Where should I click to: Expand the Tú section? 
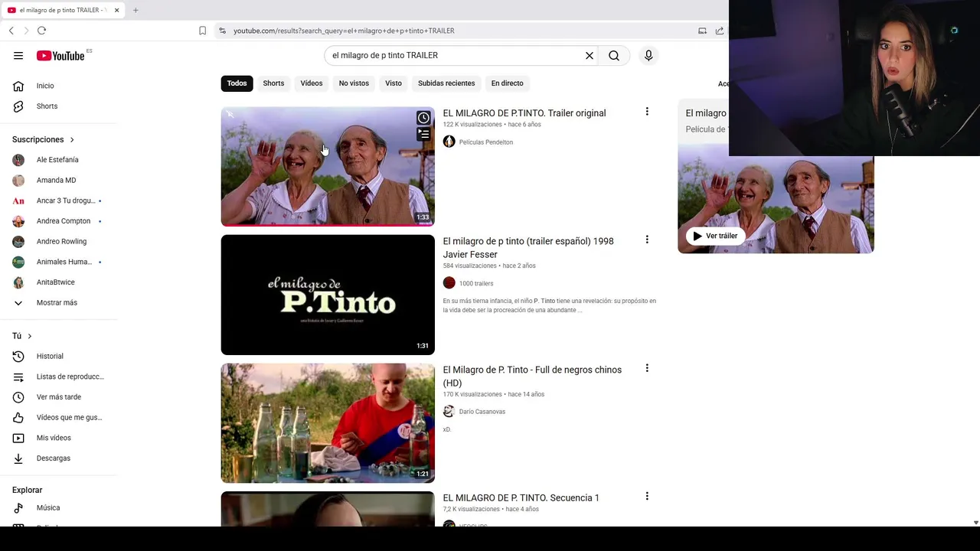point(30,336)
